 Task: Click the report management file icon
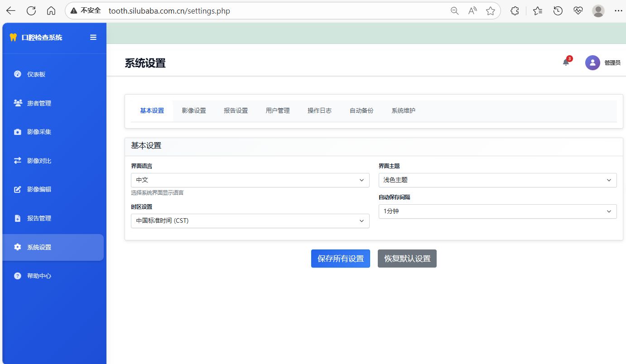[x=18, y=218]
